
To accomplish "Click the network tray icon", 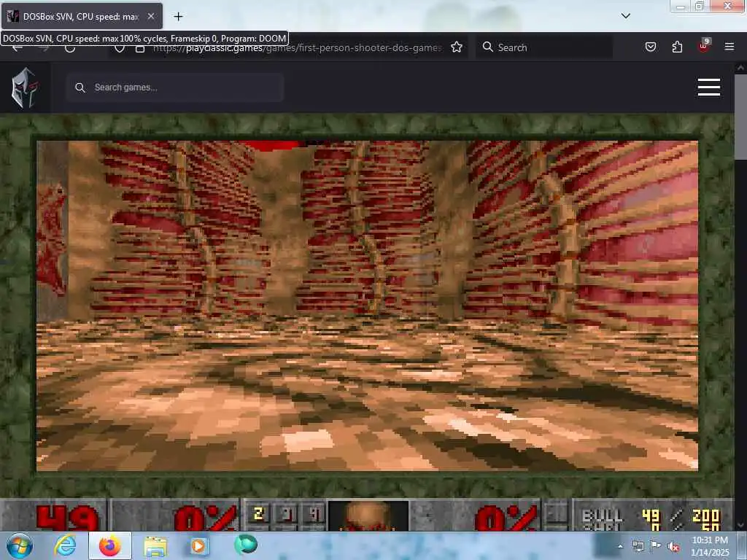I will click(x=638, y=546).
